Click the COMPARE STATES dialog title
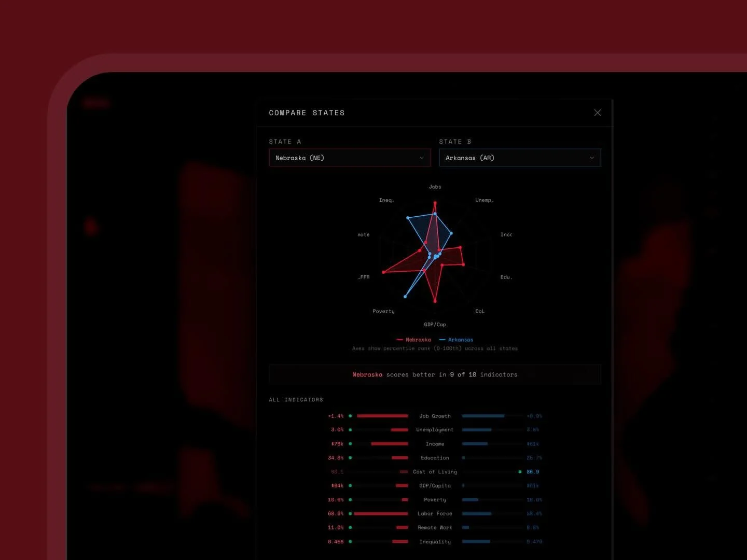The height and width of the screenshot is (560, 747). tap(307, 113)
